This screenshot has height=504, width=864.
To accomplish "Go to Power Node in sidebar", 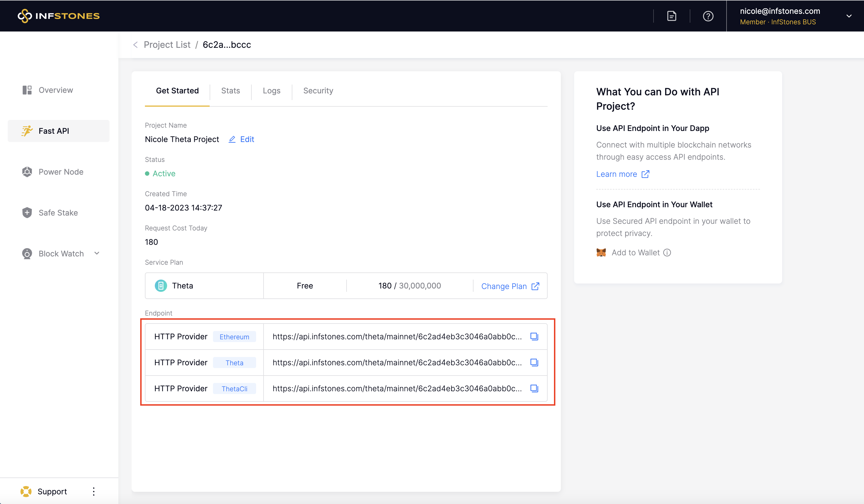I will [61, 172].
